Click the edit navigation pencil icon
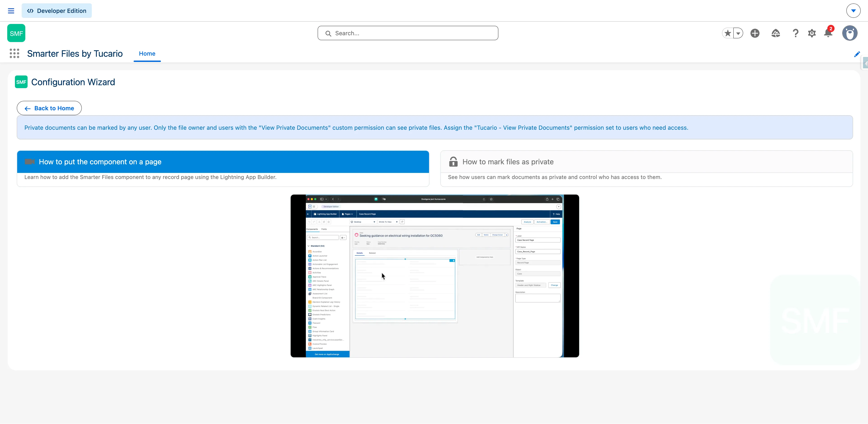Image resolution: width=868 pixels, height=424 pixels. [857, 54]
